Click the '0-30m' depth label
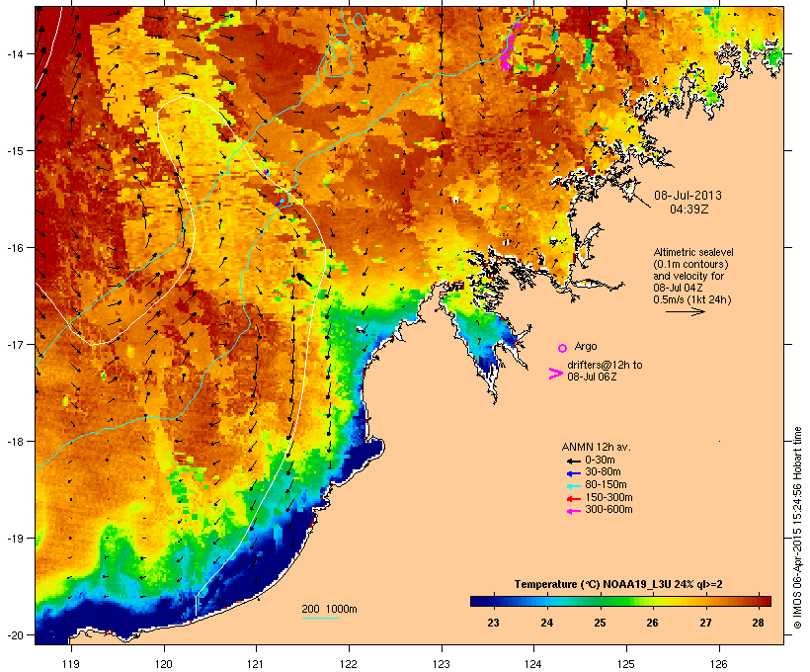 (x=600, y=461)
